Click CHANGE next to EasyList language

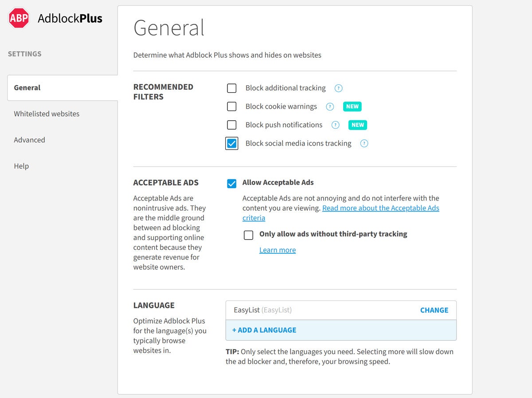point(434,310)
